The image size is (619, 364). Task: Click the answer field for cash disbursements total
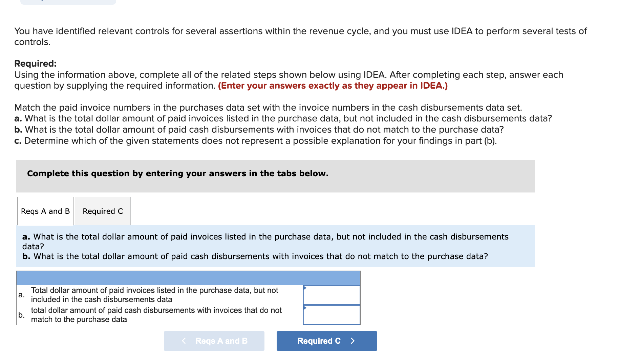pos(331,315)
